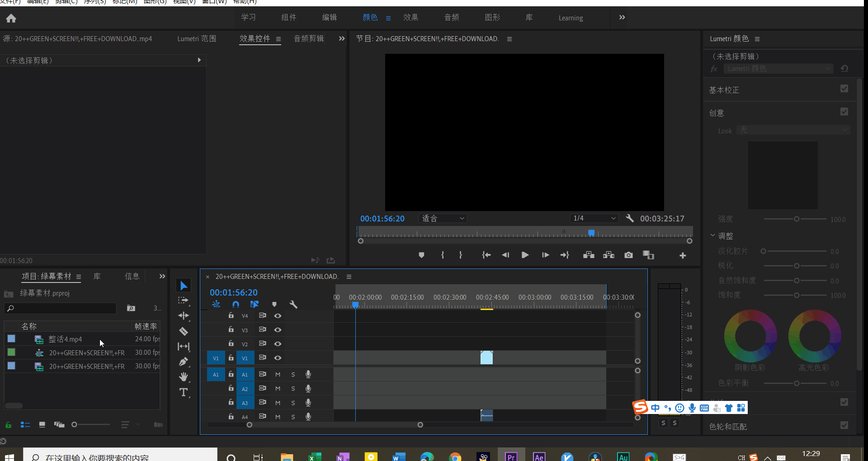
Task: Open the 适合 zoom level dropdown
Action: click(x=443, y=219)
